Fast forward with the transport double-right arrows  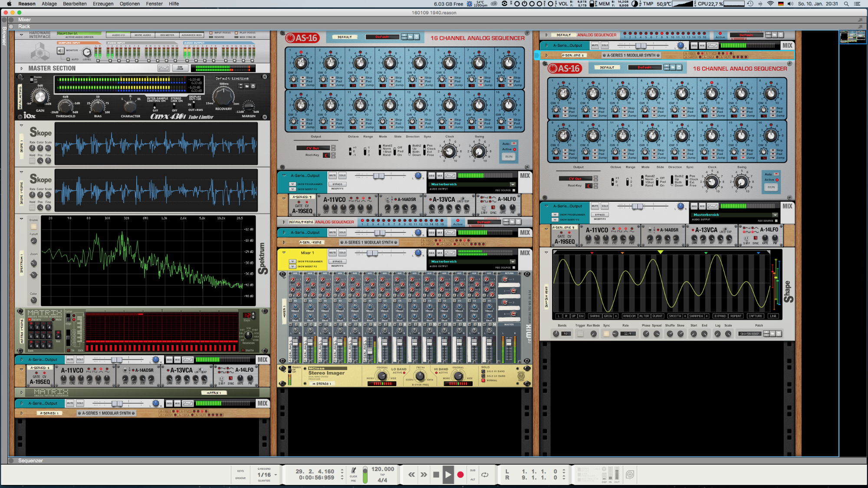[x=424, y=475]
